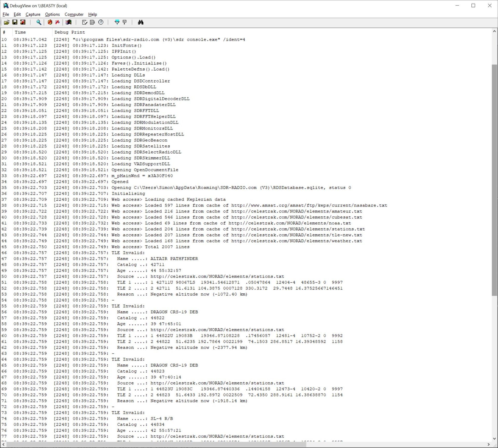This screenshot has height=448, width=498.
Task: Expand the Computer menu
Action: click(74, 14)
